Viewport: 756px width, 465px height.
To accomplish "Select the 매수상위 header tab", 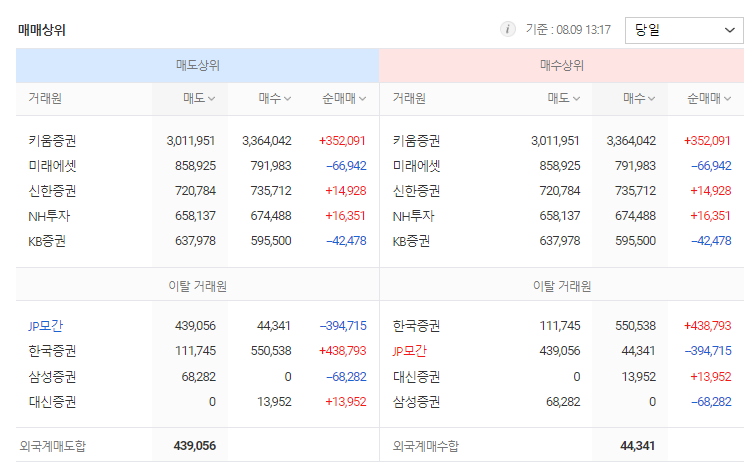I will tap(562, 65).
